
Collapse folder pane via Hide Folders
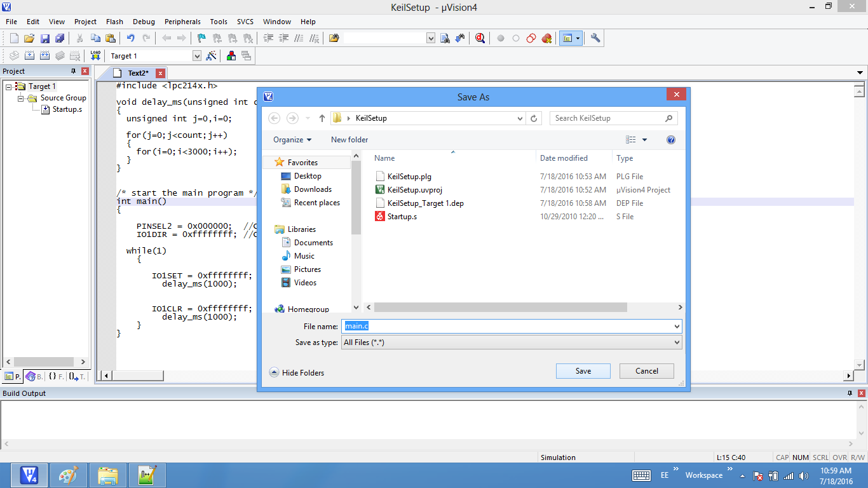(297, 373)
